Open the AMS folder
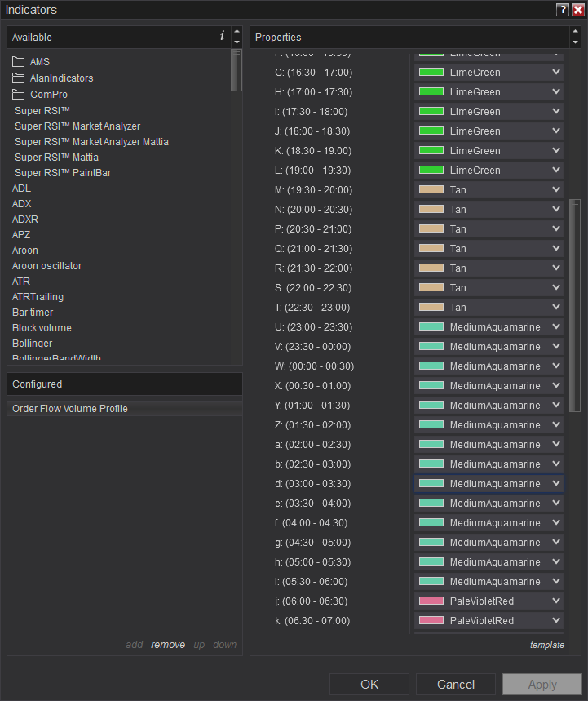The height and width of the screenshot is (701, 588). 39,62
